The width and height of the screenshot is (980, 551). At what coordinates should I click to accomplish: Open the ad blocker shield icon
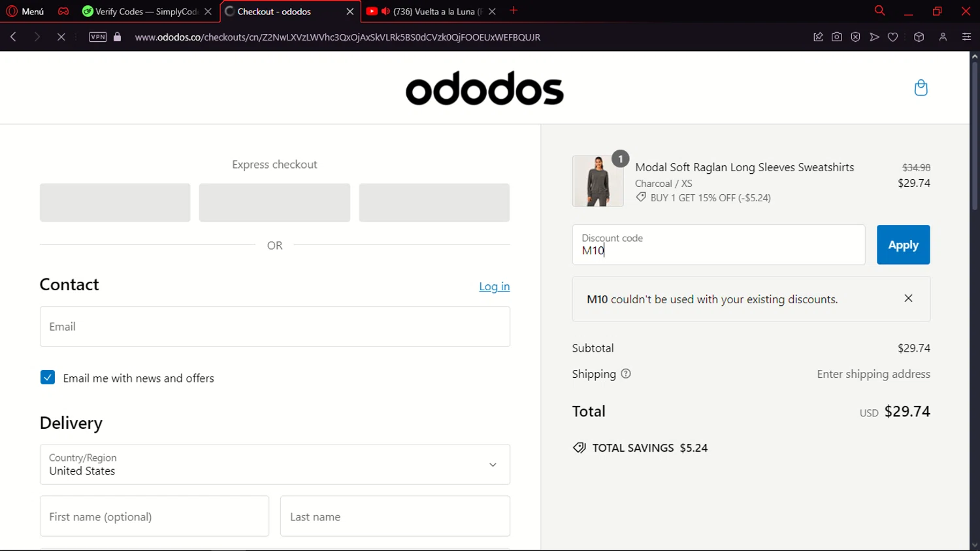click(856, 37)
